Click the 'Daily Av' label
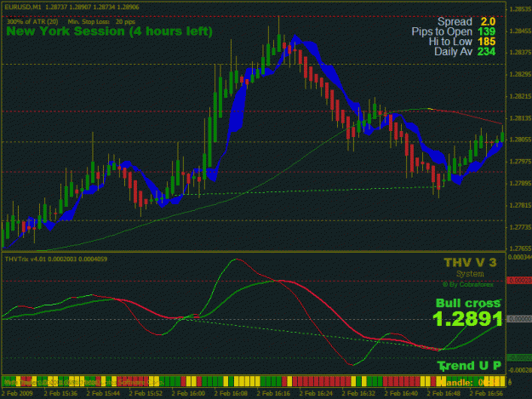The width and height of the screenshot is (532, 399). click(x=454, y=52)
